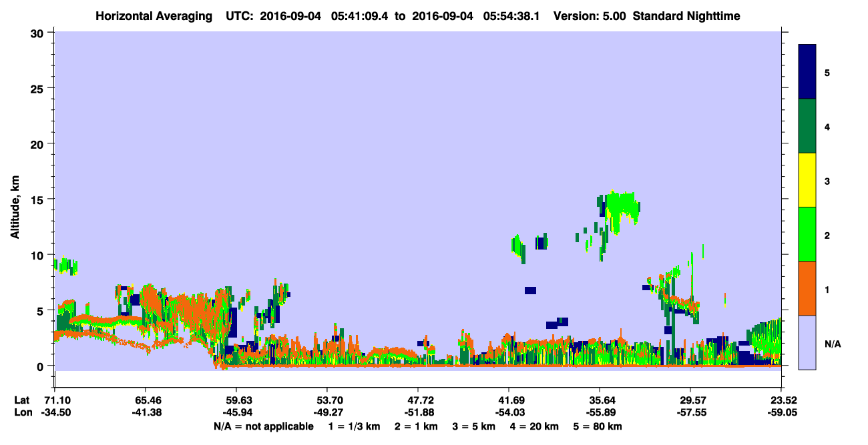Pick the bright green level 2 colorbar segment
868x445 pixels.
point(807,234)
